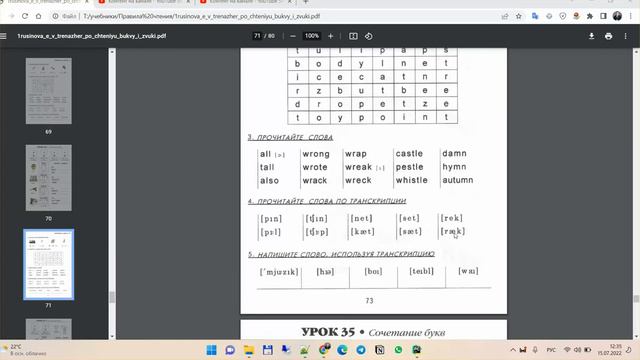Open Google Translate extension icon
Screen dimensions: 640x360
click(535, 16)
